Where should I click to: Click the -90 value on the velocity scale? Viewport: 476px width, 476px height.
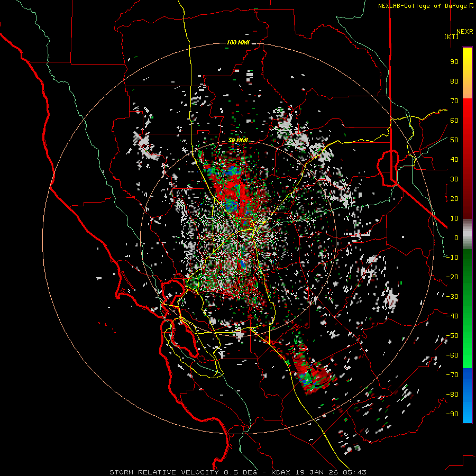(x=452, y=414)
